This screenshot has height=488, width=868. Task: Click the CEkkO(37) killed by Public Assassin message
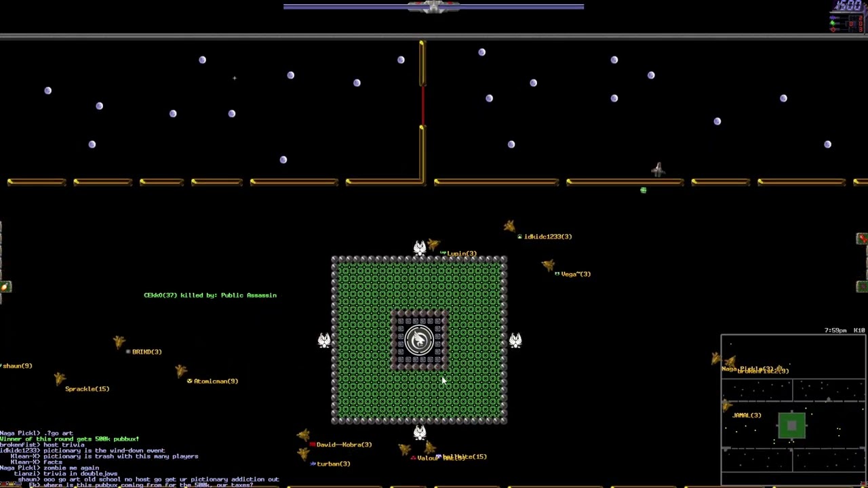click(210, 296)
